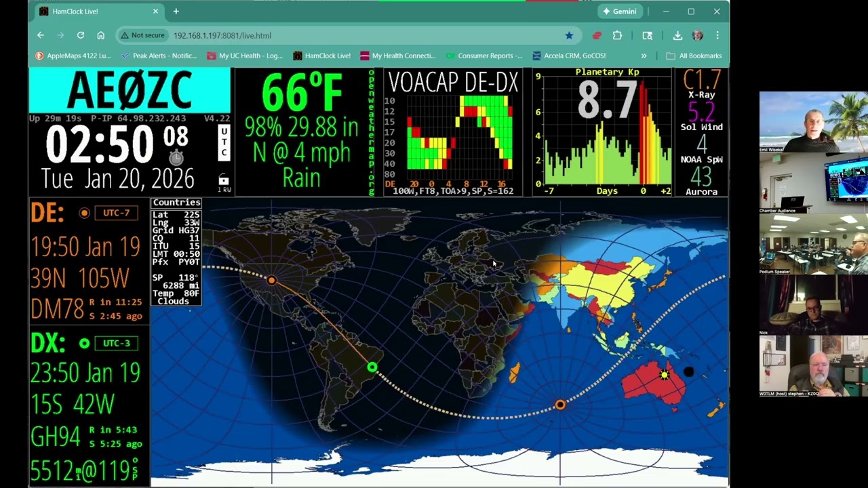This screenshot has height=488, width=868.
Task: Click the DX grid square GH94
Action: point(56,437)
